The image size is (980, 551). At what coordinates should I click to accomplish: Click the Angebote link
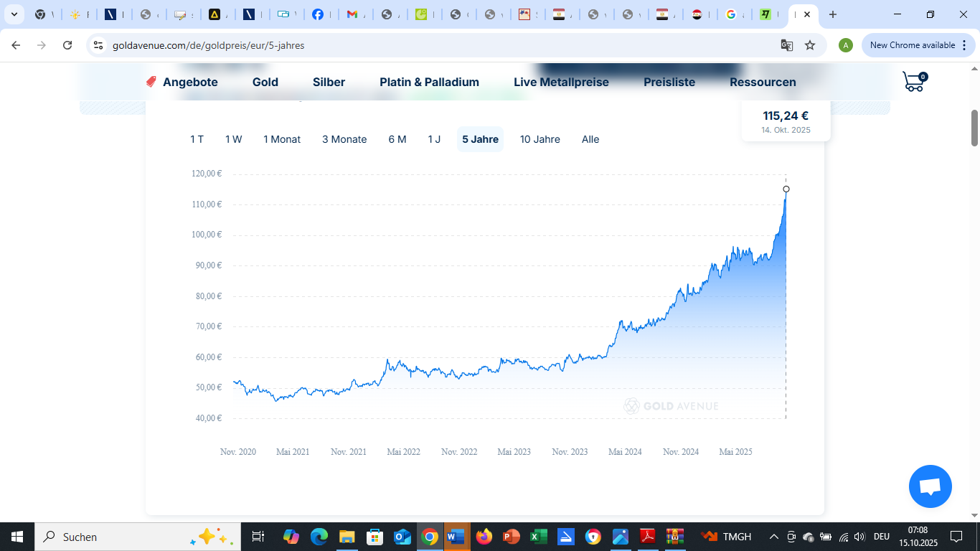189,82
